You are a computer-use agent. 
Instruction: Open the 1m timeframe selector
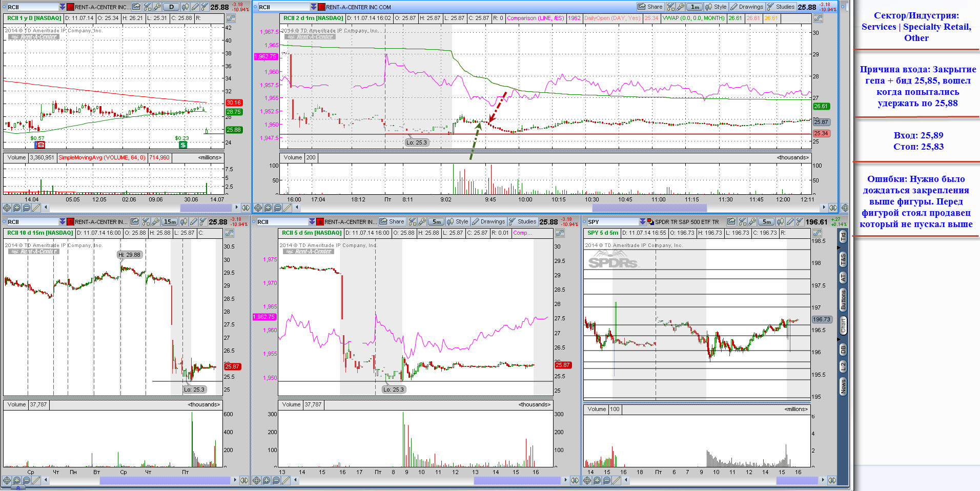695,7
